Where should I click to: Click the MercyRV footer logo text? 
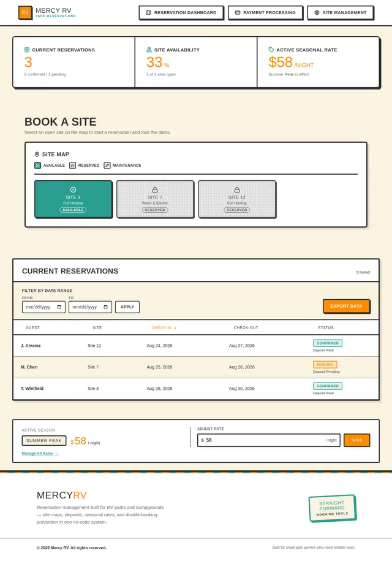(62, 495)
